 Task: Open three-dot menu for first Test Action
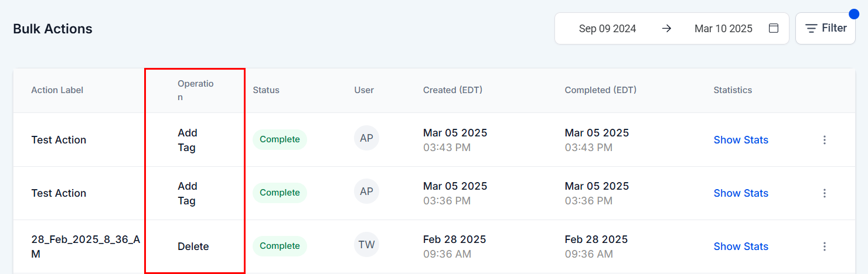(x=825, y=140)
